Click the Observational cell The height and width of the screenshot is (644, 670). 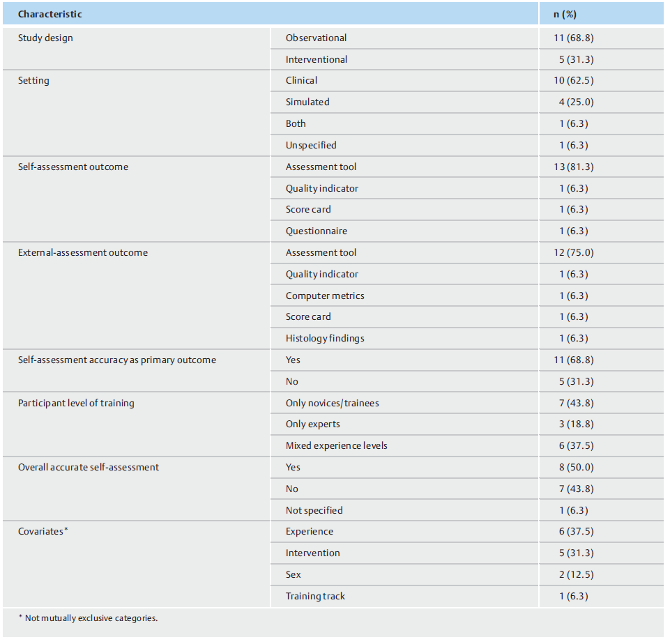point(316,38)
